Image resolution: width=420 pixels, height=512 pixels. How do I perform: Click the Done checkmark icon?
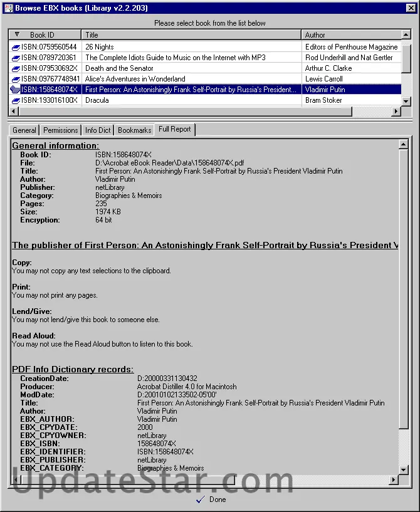[x=201, y=499]
